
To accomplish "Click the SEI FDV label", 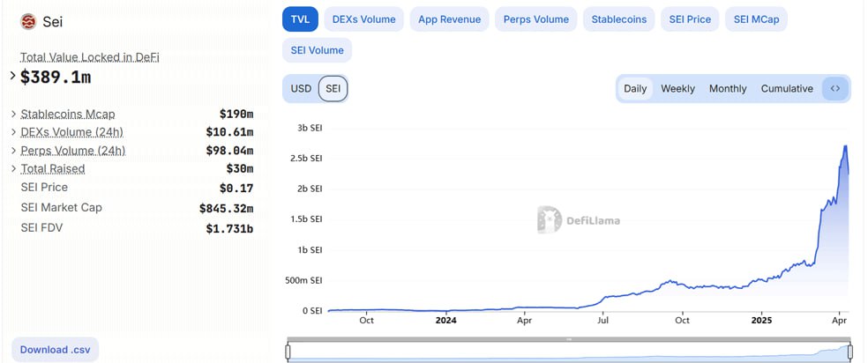I will click(x=41, y=227).
